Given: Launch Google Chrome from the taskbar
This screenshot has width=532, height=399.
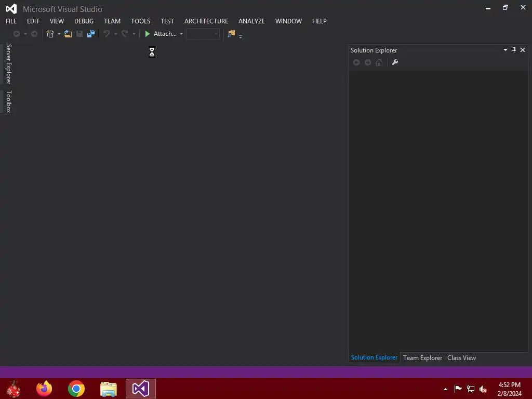Looking at the screenshot, I should [76, 389].
